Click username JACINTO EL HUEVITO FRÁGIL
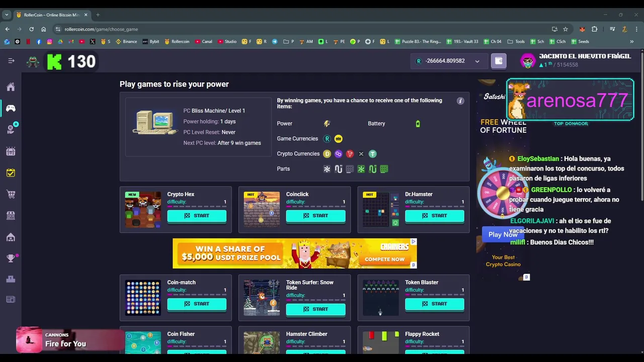This screenshot has height=362, width=644. (585, 56)
